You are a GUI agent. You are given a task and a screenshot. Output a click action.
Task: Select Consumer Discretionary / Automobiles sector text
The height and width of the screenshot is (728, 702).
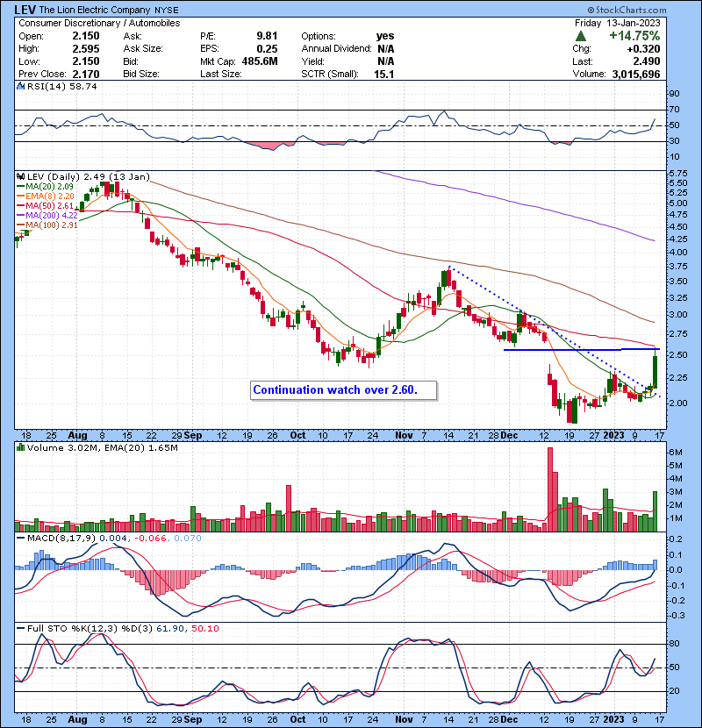99,23
